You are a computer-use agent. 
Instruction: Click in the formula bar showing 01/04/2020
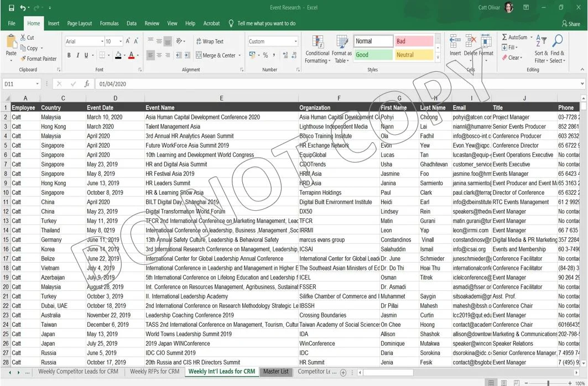coord(337,84)
